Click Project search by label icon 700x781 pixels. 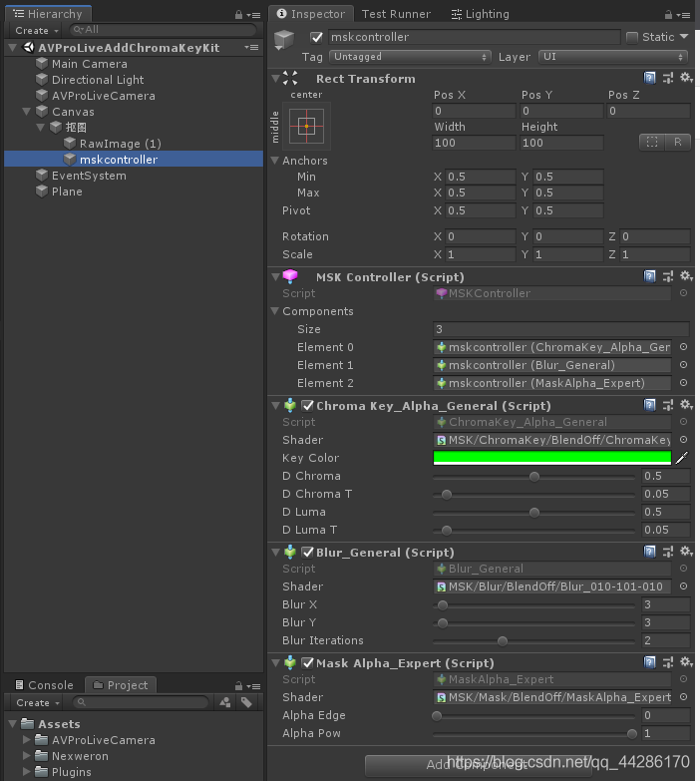[x=246, y=702]
